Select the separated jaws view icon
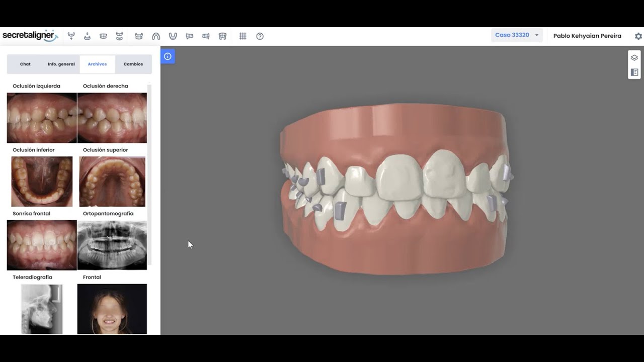The width and height of the screenshot is (644, 362). coord(119,36)
